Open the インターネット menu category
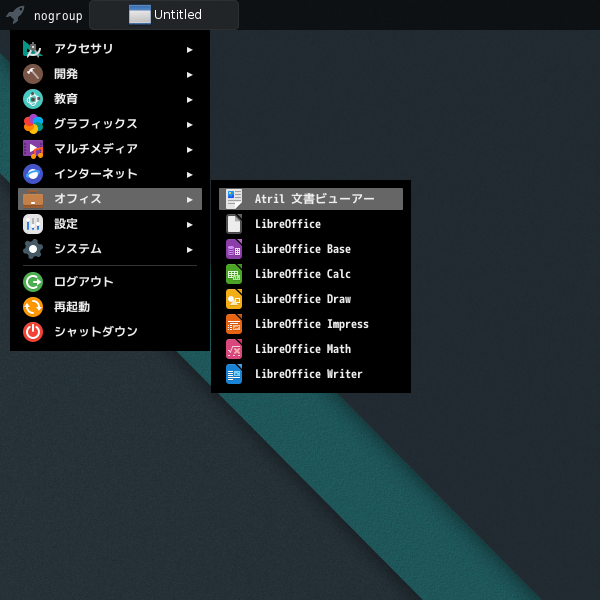Image resolution: width=600 pixels, height=600 pixels. [110, 174]
